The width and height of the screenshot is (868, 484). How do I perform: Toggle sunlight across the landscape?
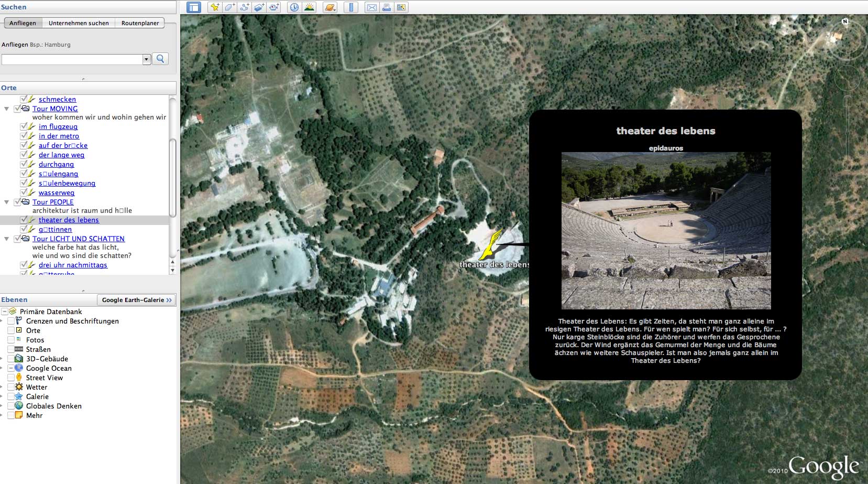(309, 7)
